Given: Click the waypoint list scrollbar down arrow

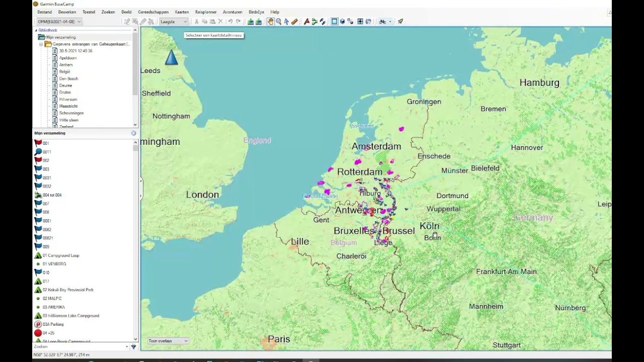Looking at the screenshot, I should 135,339.
